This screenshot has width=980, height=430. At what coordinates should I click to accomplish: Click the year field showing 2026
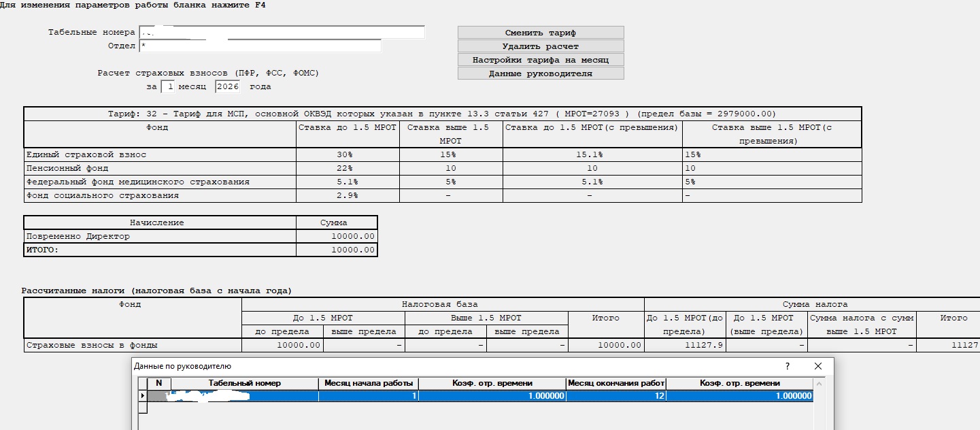(x=228, y=87)
